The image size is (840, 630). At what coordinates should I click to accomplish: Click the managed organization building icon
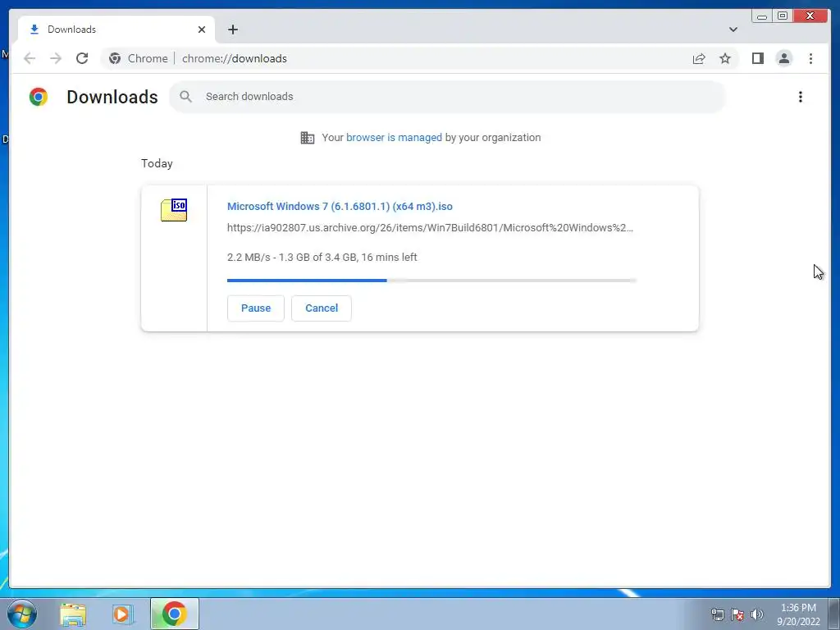click(308, 138)
